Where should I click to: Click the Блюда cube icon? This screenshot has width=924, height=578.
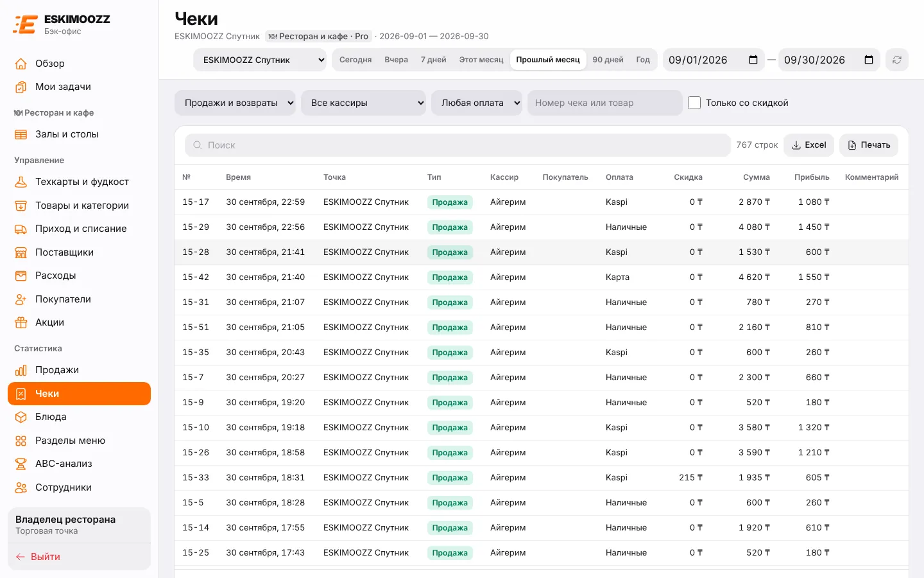(x=21, y=417)
